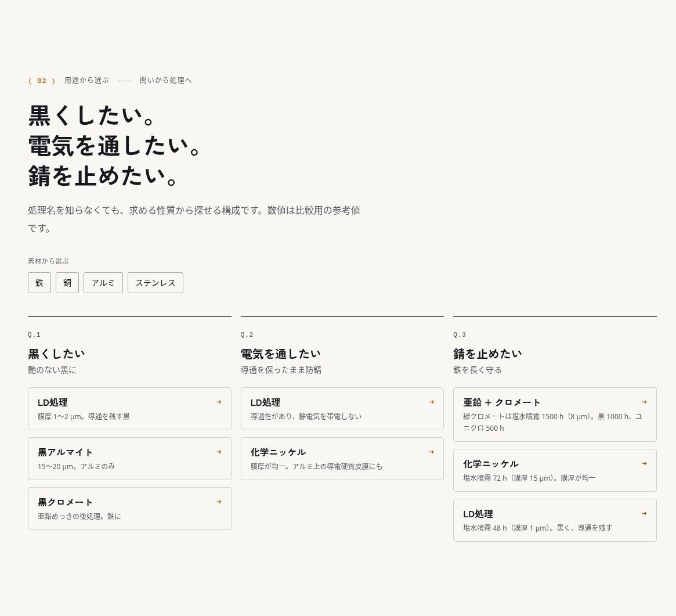The height and width of the screenshot is (616, 676).
Task: Click the subtitle "導通を保ったまま防錆"
Action: [281, 370]
